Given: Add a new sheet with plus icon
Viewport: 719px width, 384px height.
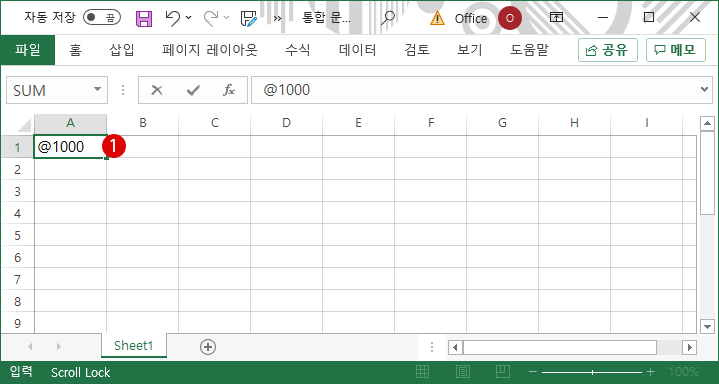Looking at the screenshot, I should (208, 347).
